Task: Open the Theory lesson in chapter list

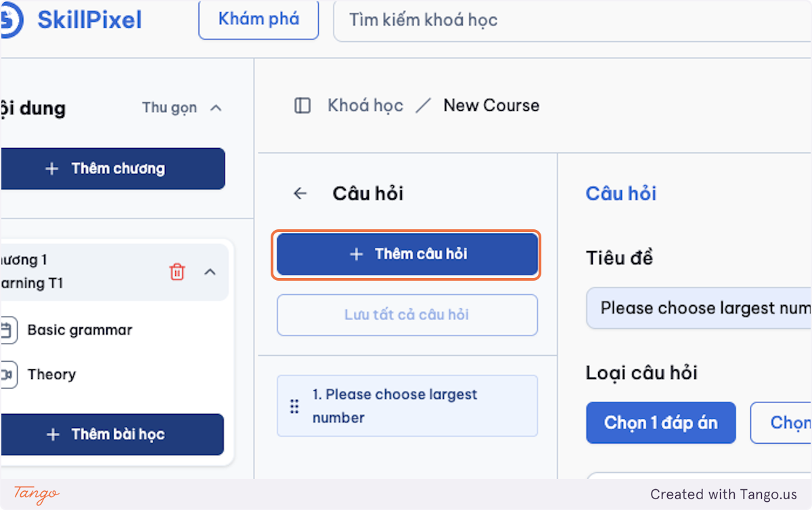Action: [x=51, y=375]
